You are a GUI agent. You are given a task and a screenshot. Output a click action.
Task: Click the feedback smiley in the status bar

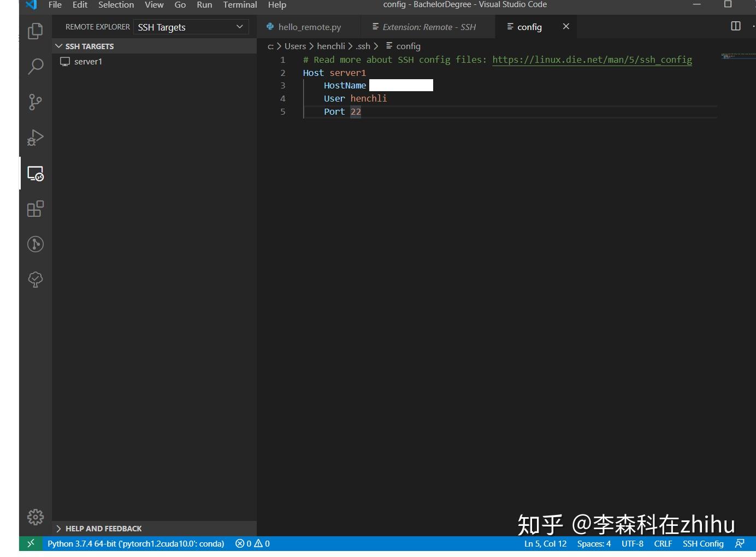click(x=740, y=543)
